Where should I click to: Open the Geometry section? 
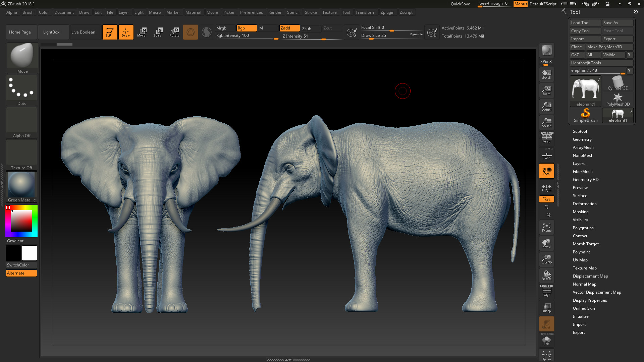point(582,139)
